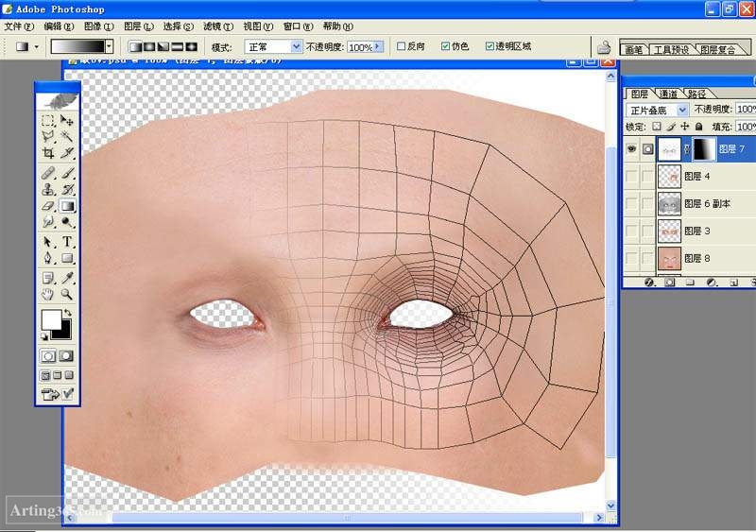This screenshot has width=756, height=532.
Task: Open the 滤镜 menu
Action: [x=218, y=26]
